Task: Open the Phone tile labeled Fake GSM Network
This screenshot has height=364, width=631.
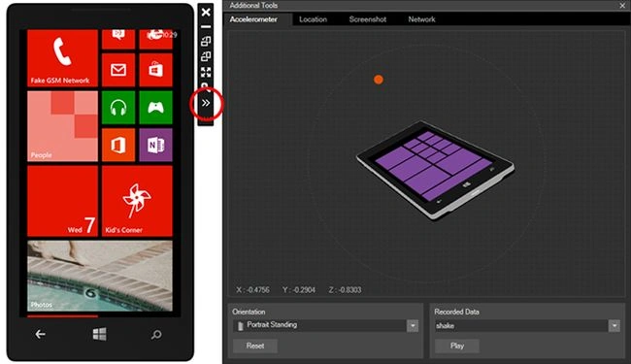Action: [62, 57]
